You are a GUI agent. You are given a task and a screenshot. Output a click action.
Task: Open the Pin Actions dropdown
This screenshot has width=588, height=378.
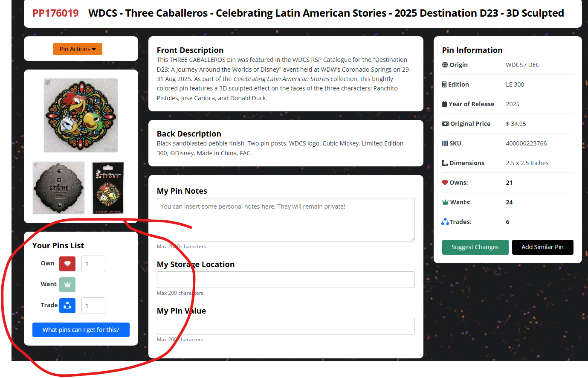coord(78,49)
